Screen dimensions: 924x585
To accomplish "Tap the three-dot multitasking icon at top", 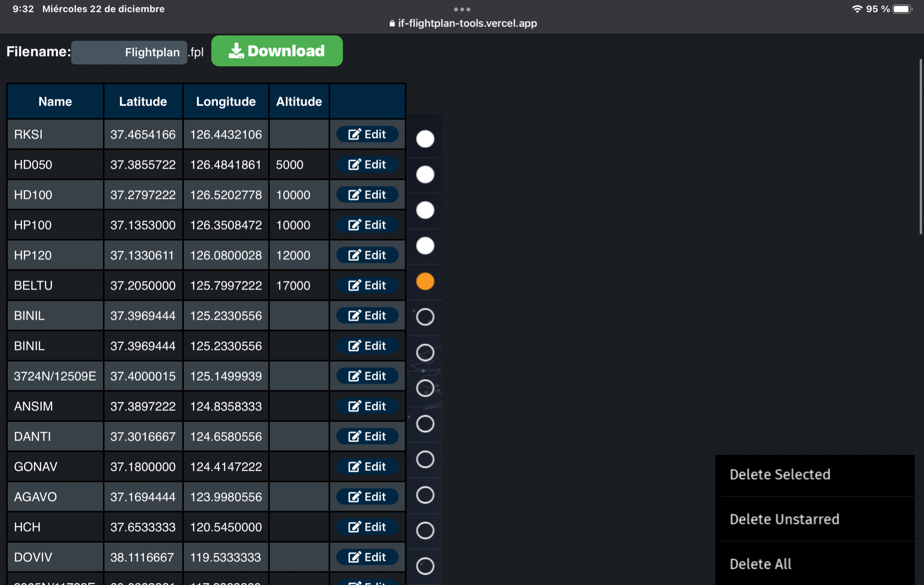I will (462, 9).
